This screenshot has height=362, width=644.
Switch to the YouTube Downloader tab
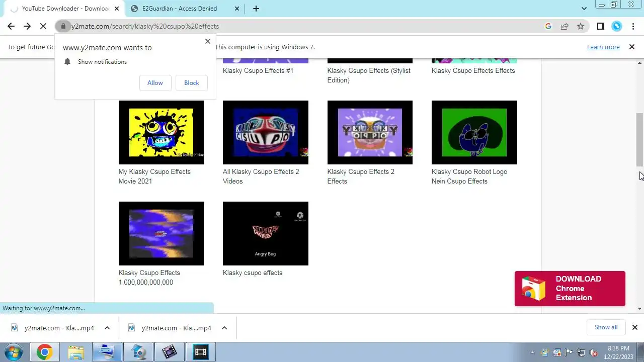(x=64, y=9)
